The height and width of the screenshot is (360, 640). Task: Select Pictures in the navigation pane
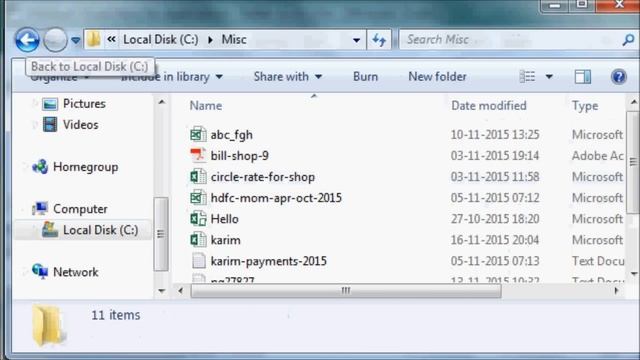(x=84, y=104)
